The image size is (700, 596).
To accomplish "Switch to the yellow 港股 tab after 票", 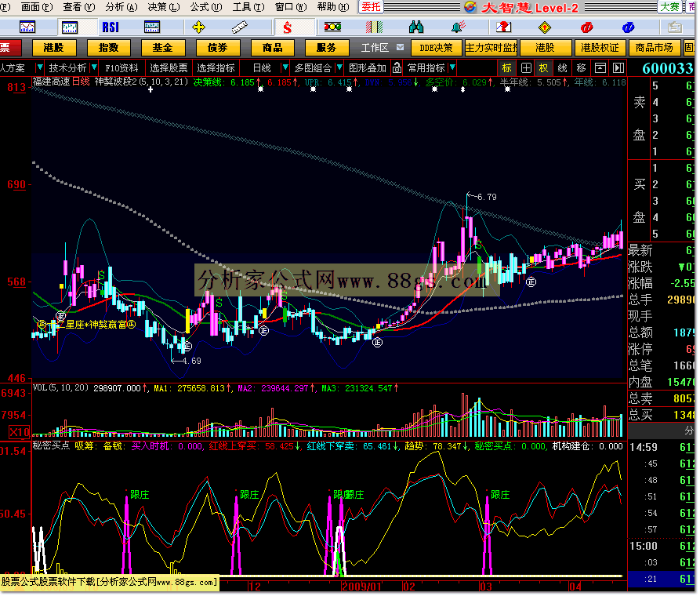I will (53, 48).
